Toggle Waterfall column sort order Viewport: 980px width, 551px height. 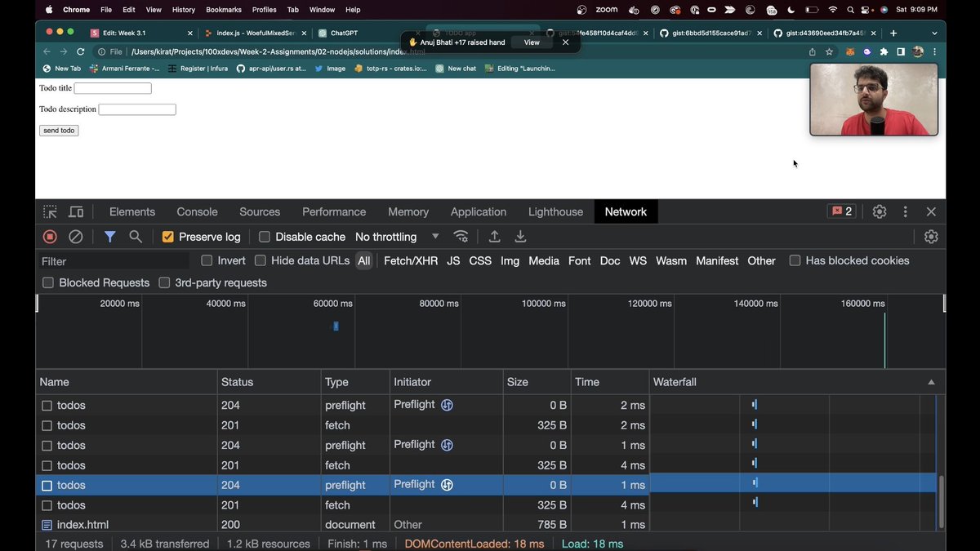pyautogui.click(x=930, y=381)
